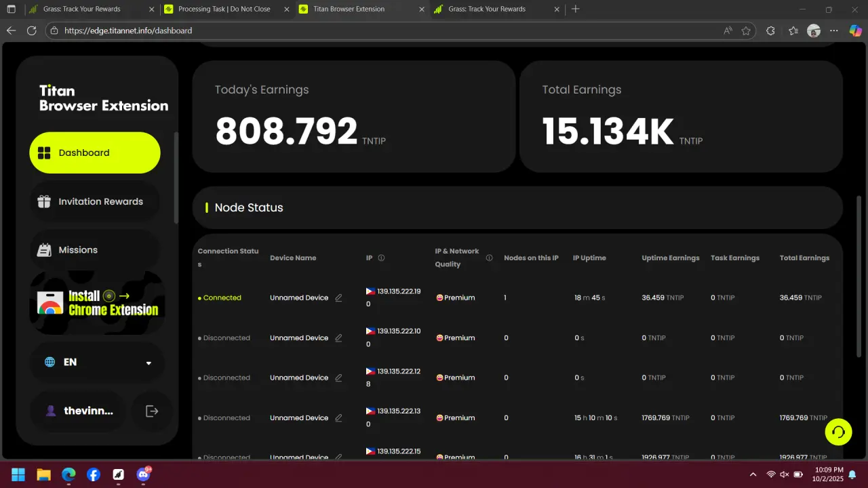Edit name of device 139.135.222.100
The height and width of the screenshot is (488, 868).
coord(339,338)
